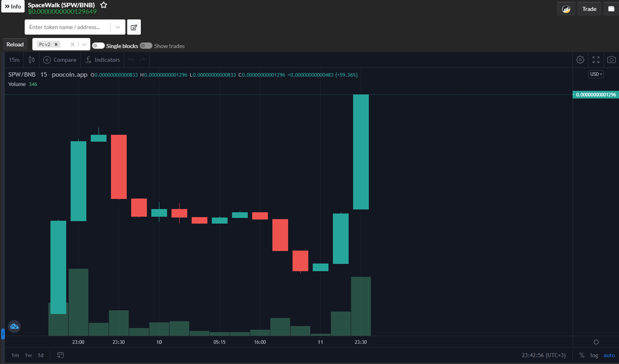The image size is (619, 364).
Task: Select the 1w time range
Action: click(28, 355)
